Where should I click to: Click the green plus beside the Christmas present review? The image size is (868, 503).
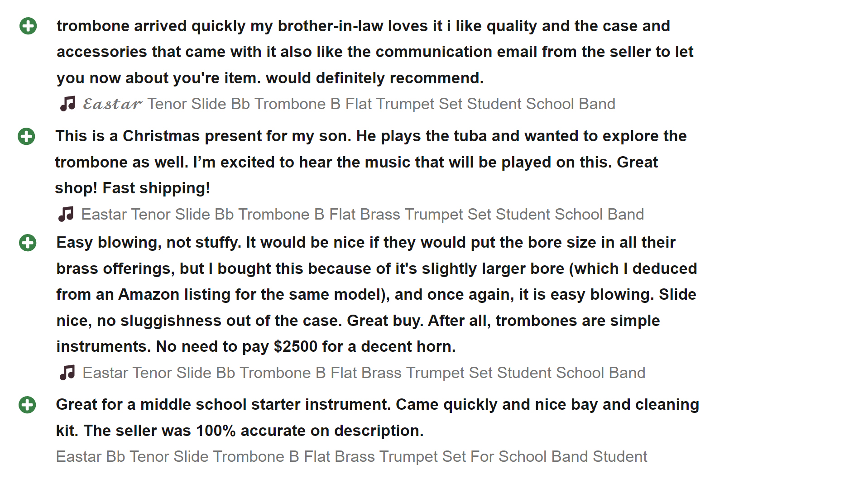point(26,136)
